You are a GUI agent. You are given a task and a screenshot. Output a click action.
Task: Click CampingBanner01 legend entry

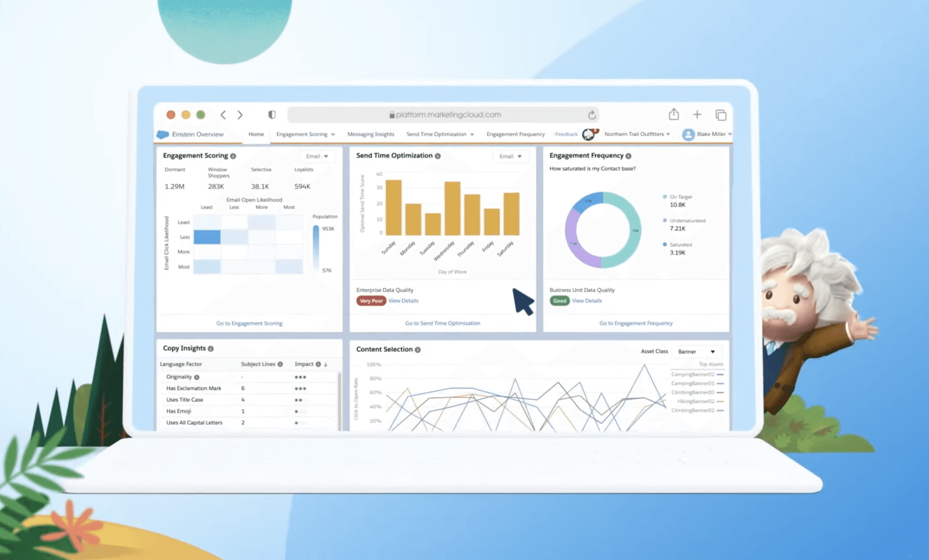pyautogui.click(x=697, y=383)
